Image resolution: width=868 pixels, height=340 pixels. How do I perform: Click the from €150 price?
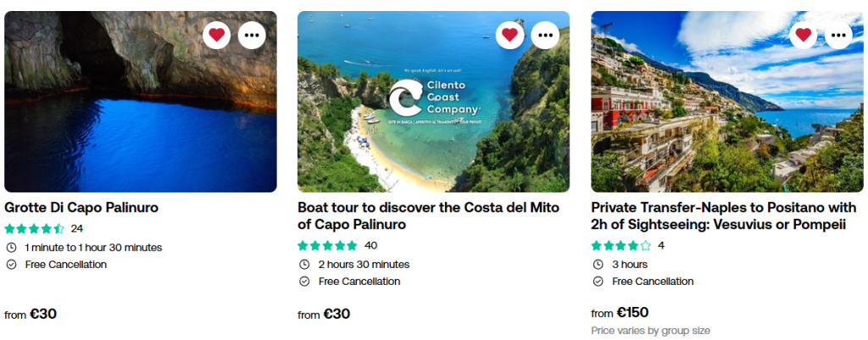620,313
